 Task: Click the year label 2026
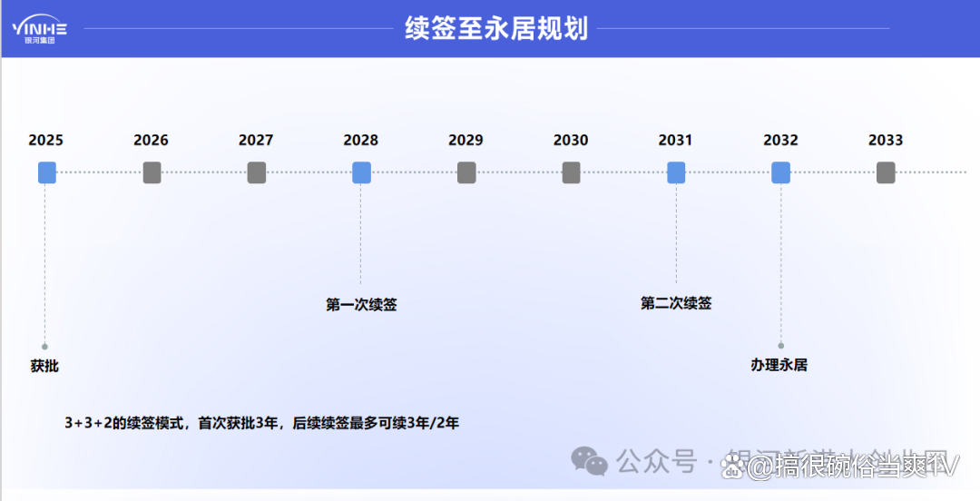point(151,140)
